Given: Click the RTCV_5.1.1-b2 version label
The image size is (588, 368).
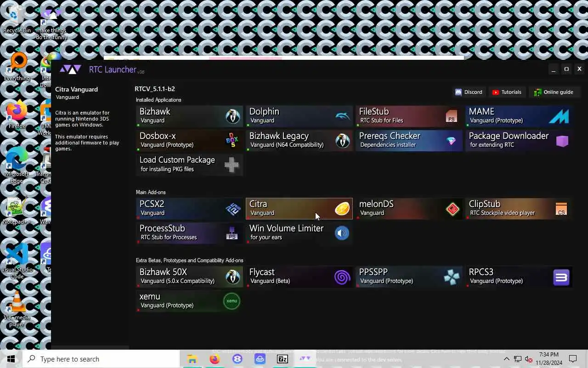Looking at the screenshot, I should tap(155, 89).
